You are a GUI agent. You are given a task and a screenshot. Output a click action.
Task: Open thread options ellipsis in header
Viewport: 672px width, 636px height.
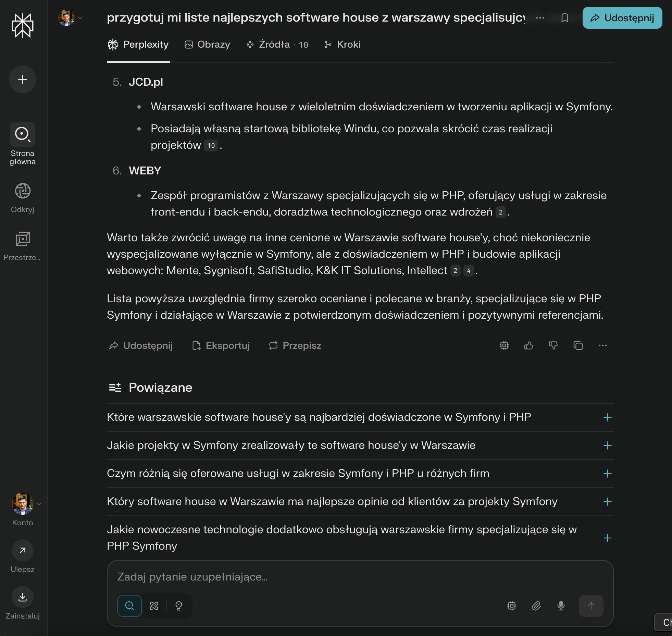(x=540, y=18)
